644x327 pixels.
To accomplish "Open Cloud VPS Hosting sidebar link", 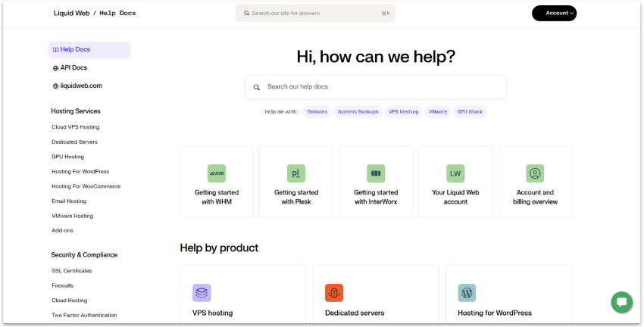I will click(x=76, y=127).
